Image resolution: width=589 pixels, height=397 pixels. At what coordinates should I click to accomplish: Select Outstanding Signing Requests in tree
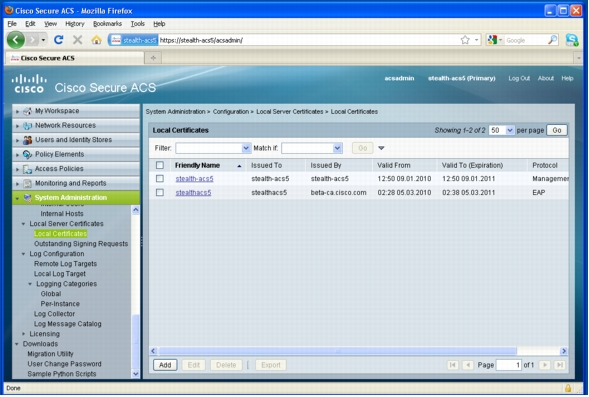(81, 244)
